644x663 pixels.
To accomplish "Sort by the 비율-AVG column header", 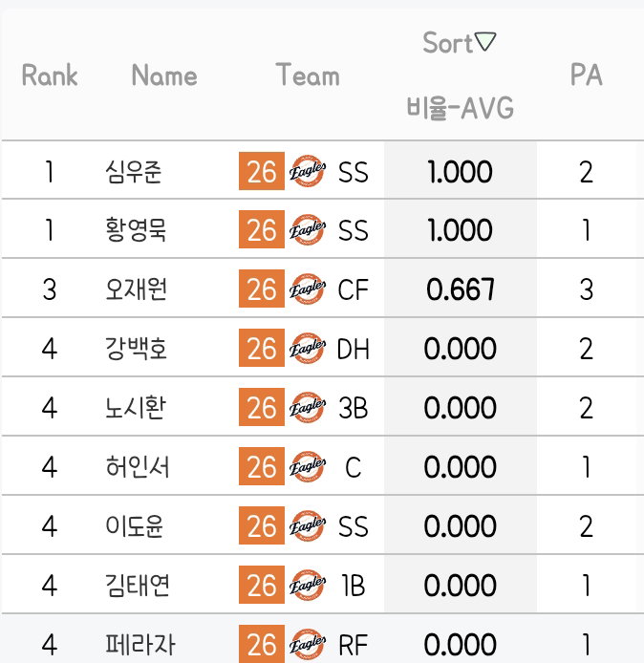I will coord(460,108).
